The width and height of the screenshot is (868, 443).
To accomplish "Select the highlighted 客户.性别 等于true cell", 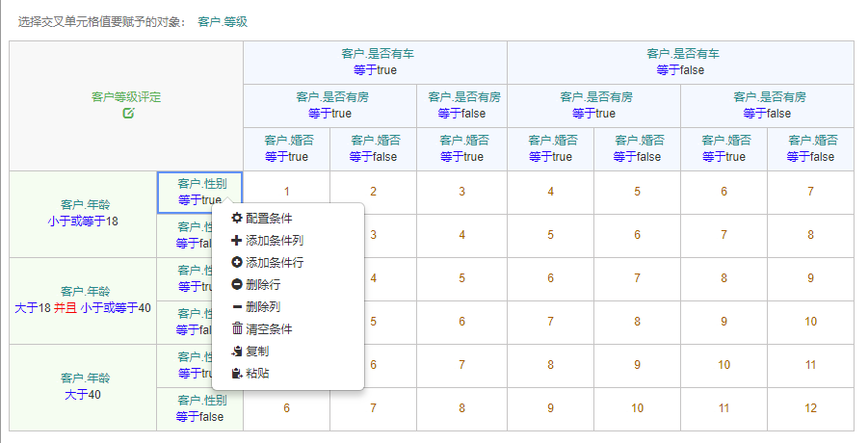I will [199, 192].
